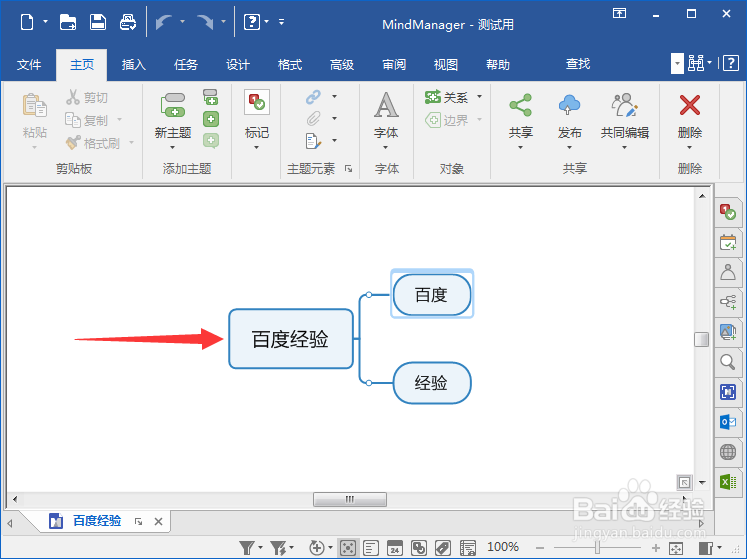Open the Excel side panel icon
Image resolution: width=747 pixels, height=559 pixels.
[x=727, y=482]
